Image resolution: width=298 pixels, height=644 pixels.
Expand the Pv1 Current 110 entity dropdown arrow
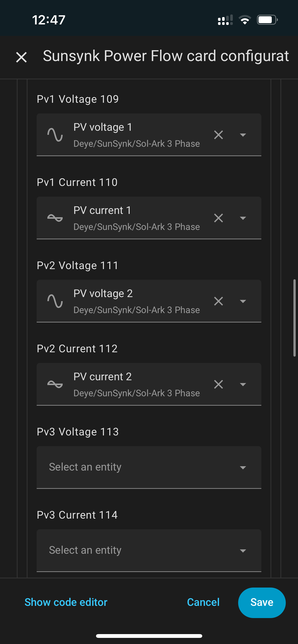pyautogui.click(x=243, y=218)
